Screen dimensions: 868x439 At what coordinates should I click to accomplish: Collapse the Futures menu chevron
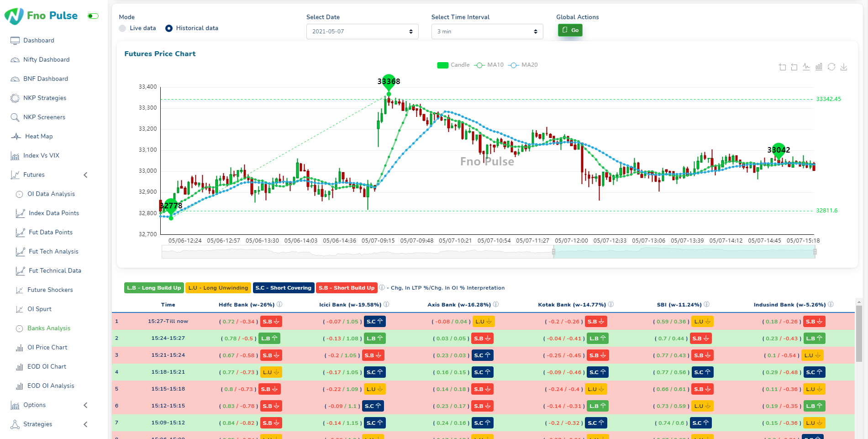pos(85,175)
